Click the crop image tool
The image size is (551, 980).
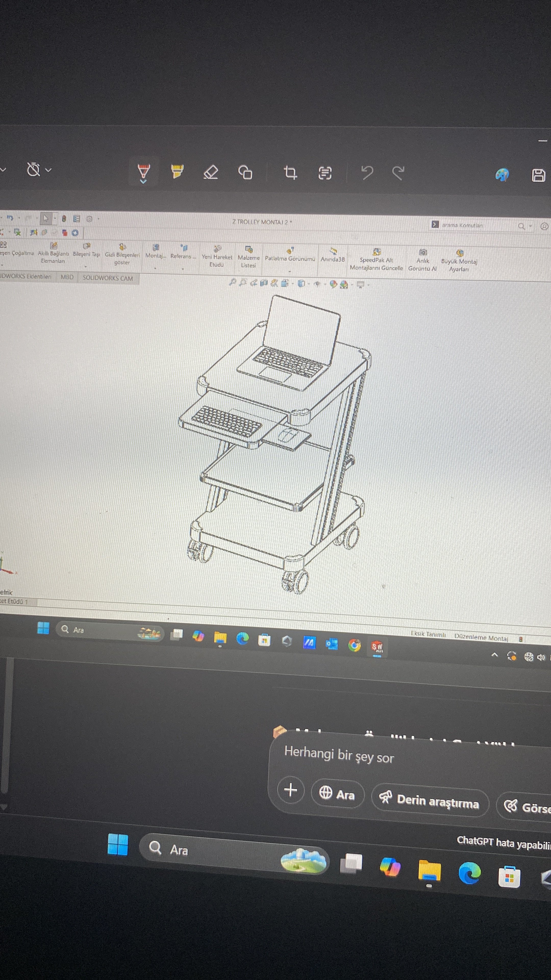pyautogui.click(x=290, y=173)
